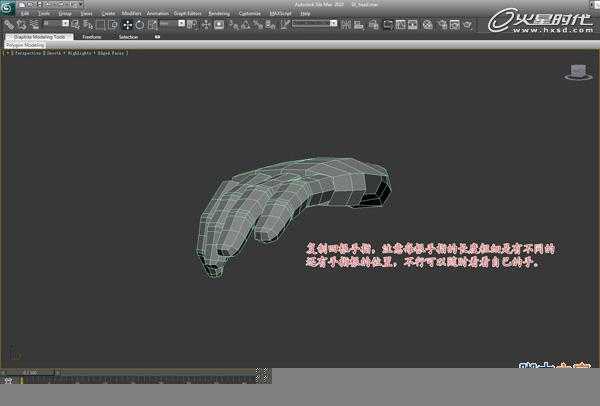Open the Tools menu
600x406 pixels.
[x=44, y=13]
